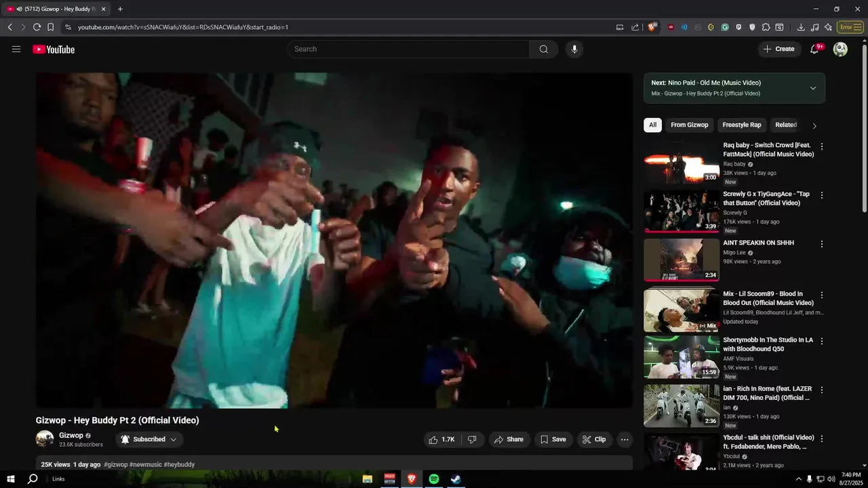Click the browser back arrow
The image size is (868, 488).
coord(9,27)
